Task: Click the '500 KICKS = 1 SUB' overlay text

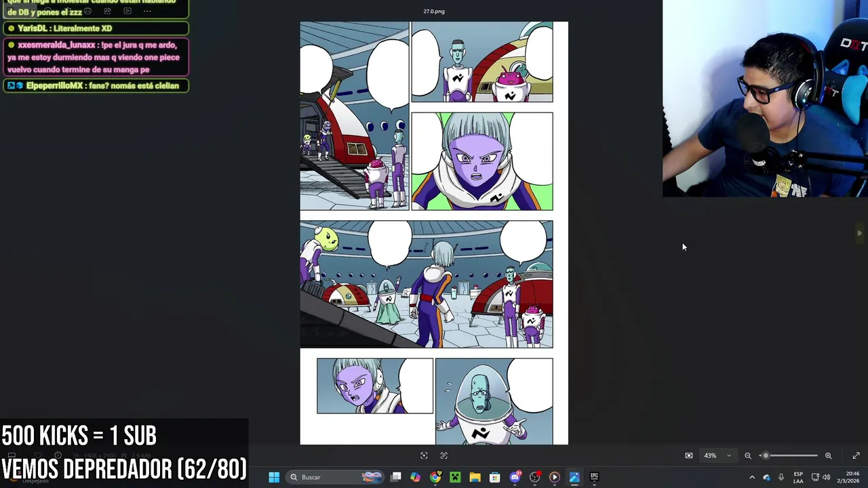Action: coord(79,436)
